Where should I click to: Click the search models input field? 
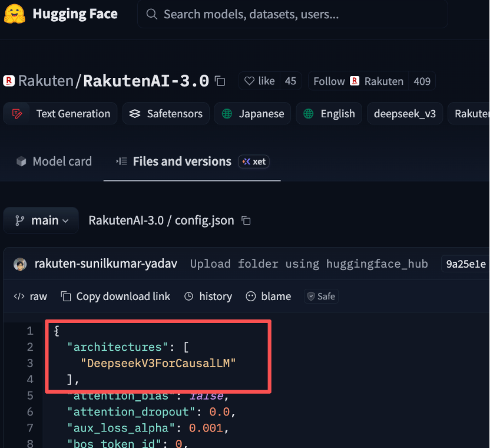pos(294,14)
